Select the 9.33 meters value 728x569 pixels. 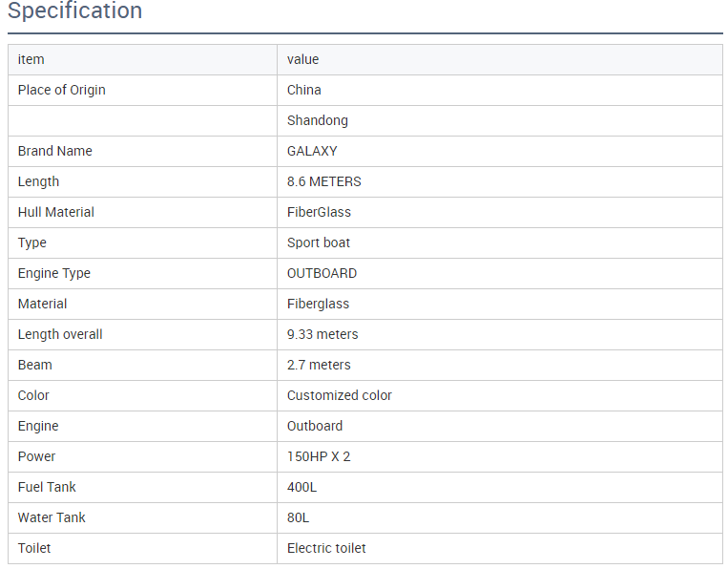[322, 334]
